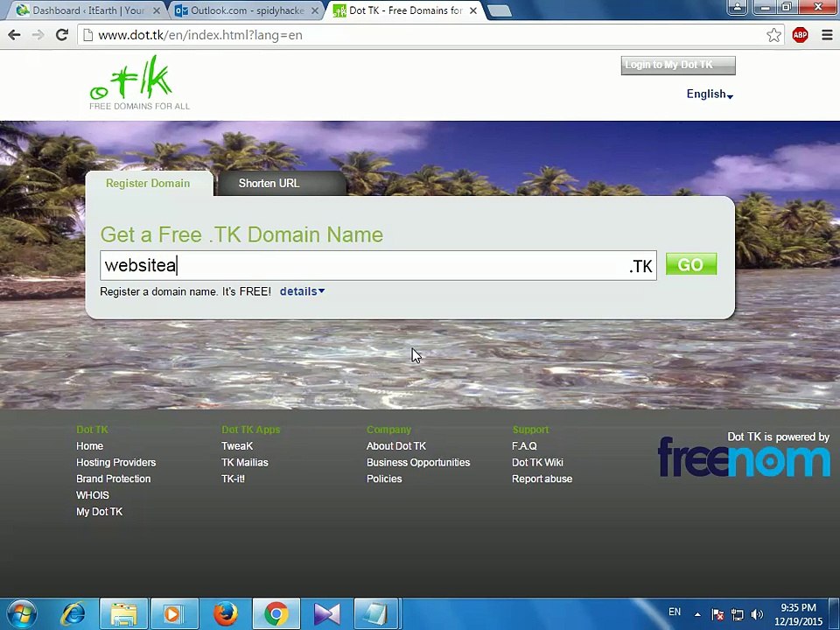Open the TK-it! link
The height and width of the screenshot is (630, 840).
pyautogui.click(x=233, y=479)
